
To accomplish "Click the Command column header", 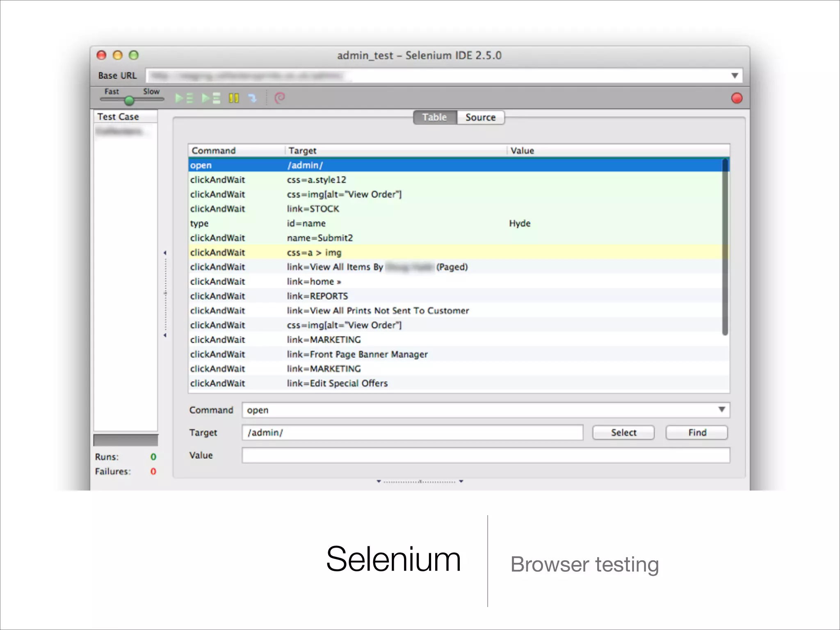I will tap(237, 151).
